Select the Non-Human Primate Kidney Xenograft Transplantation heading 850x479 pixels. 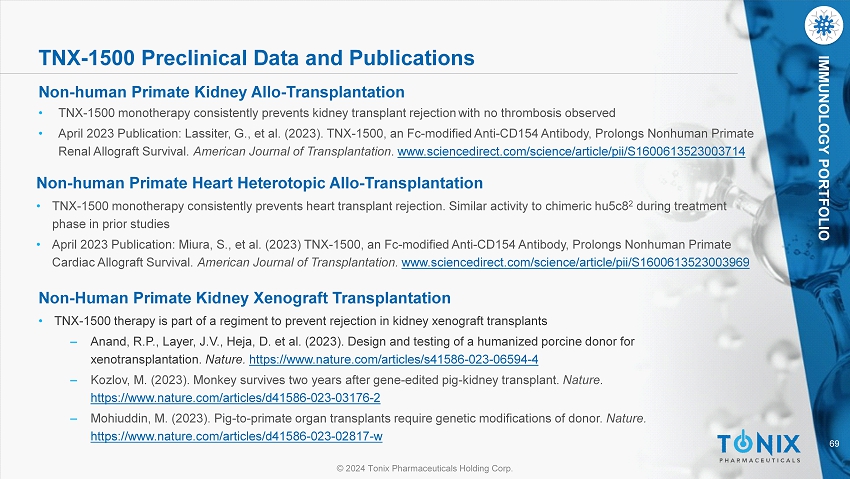click(245, 298)
